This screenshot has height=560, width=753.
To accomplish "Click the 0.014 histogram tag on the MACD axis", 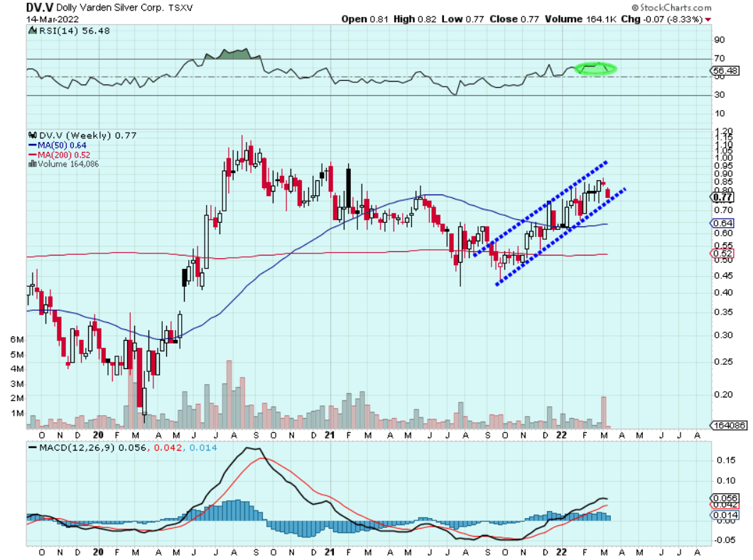I will click(x=725, y=515).
